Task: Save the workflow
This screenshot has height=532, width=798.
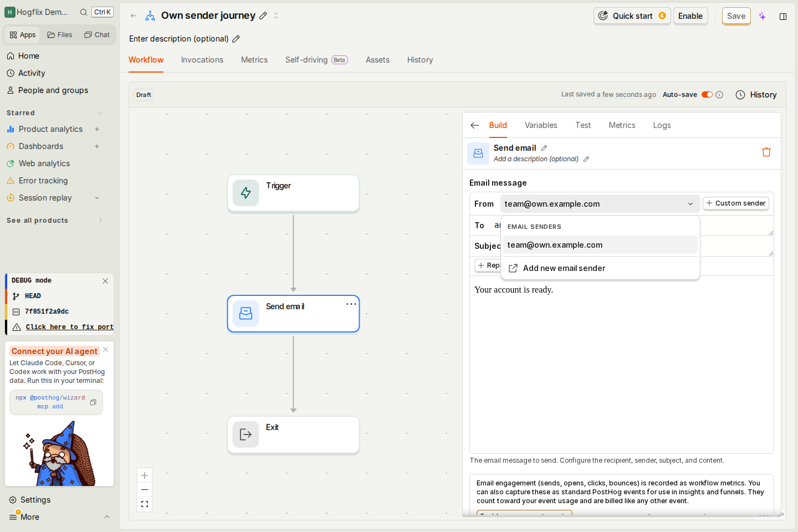Action: click(x=736, y=16)
